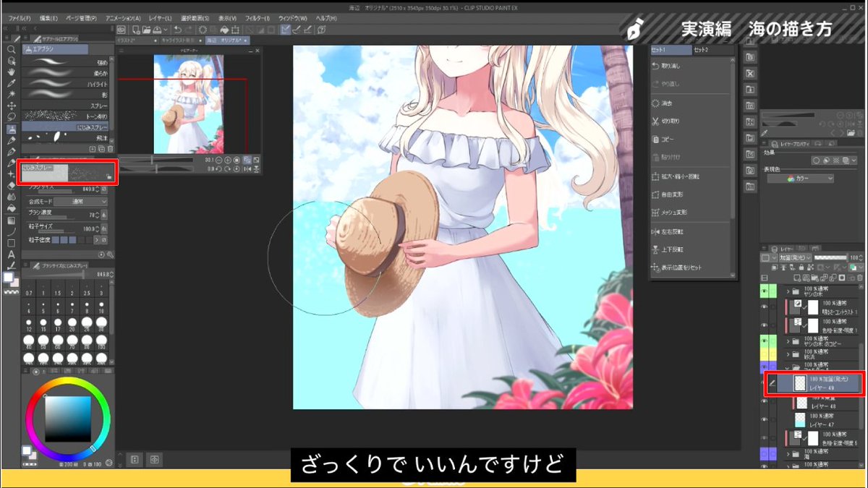868x488 pixels.
Task: Expand the 砂浜 layer folder
Action: (x=788, y=354)
